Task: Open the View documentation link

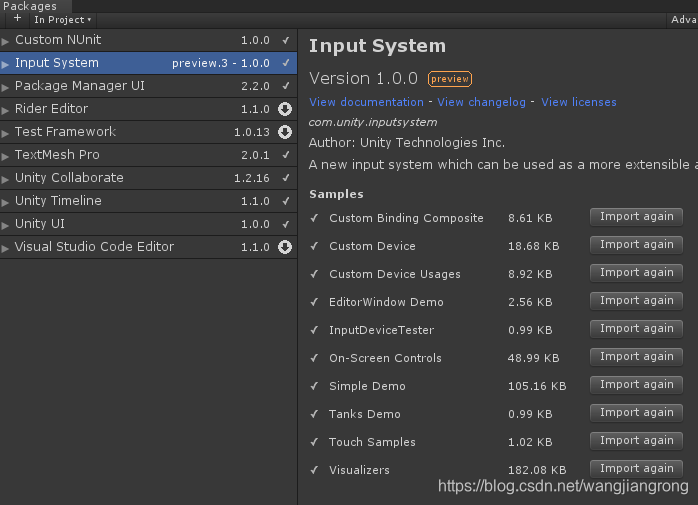Action: (366, 102)
